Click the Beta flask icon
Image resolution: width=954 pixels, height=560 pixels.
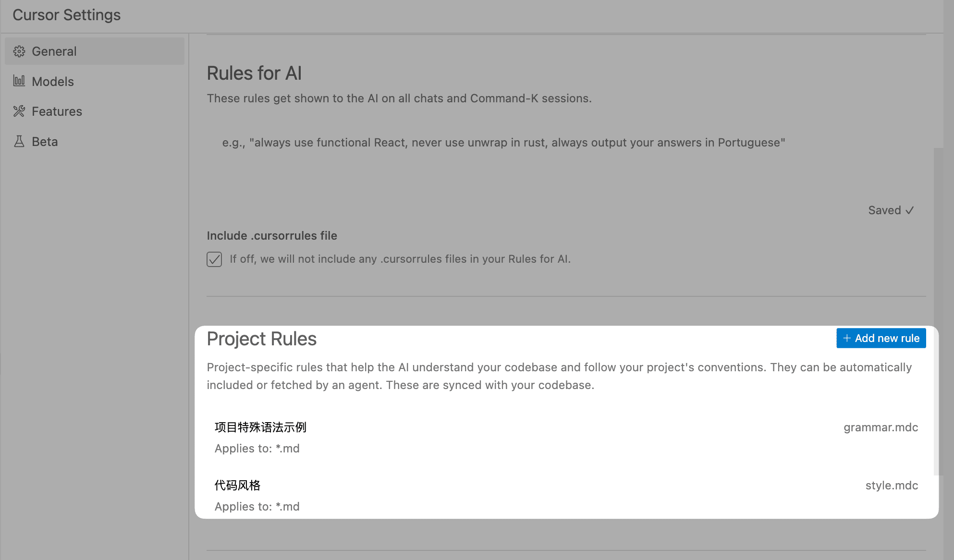pyautogui.click(x=19, y=141)
